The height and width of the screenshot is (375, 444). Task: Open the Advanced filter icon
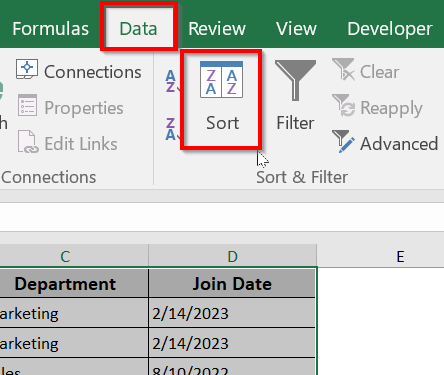tap(343, 141)
